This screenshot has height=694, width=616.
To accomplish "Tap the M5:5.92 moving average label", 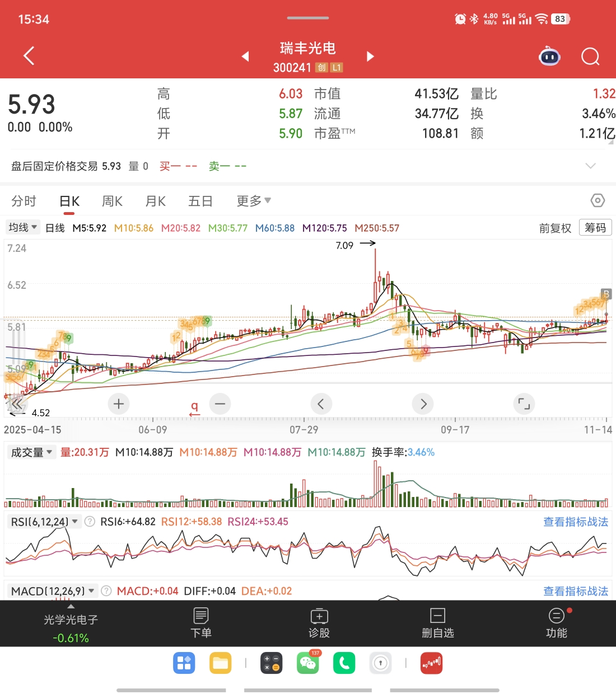I will pyautogui.click(x=90, y=228).
